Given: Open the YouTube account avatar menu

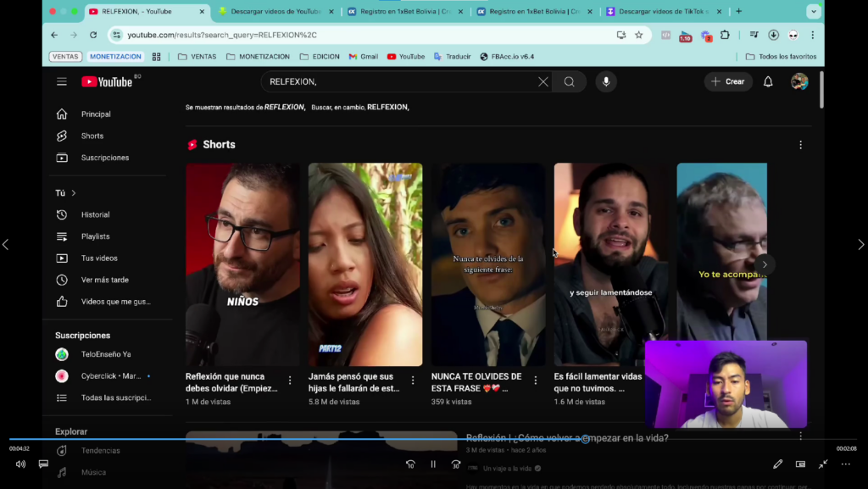Looking at the screenshot, I should pos(798,82).
